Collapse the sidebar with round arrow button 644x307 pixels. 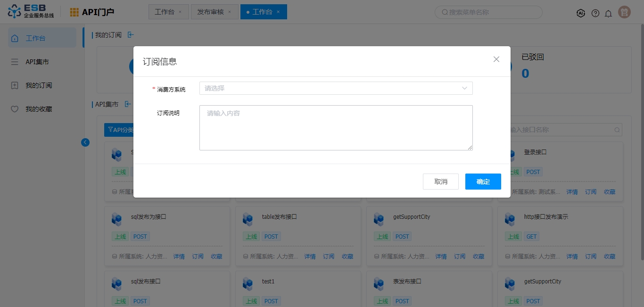85,142
